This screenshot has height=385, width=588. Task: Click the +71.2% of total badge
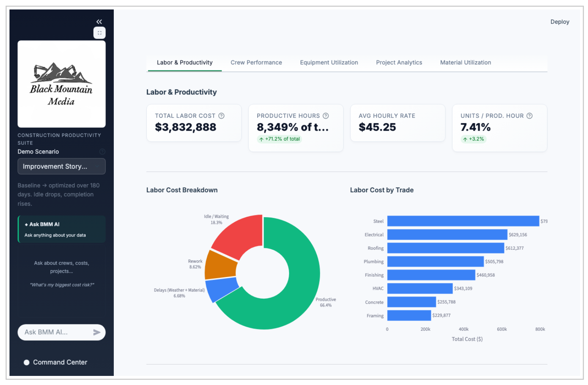tap(280, 139)
